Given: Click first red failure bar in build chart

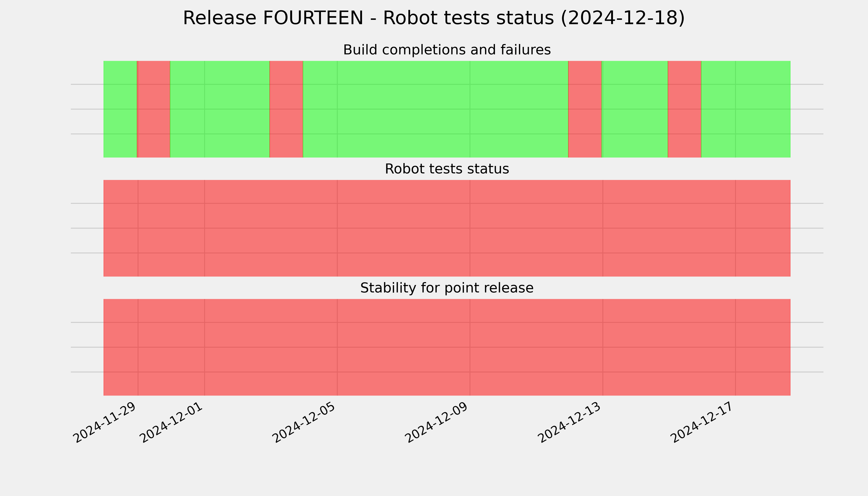Looking at the screenshot, I should (x=154, y=109).
